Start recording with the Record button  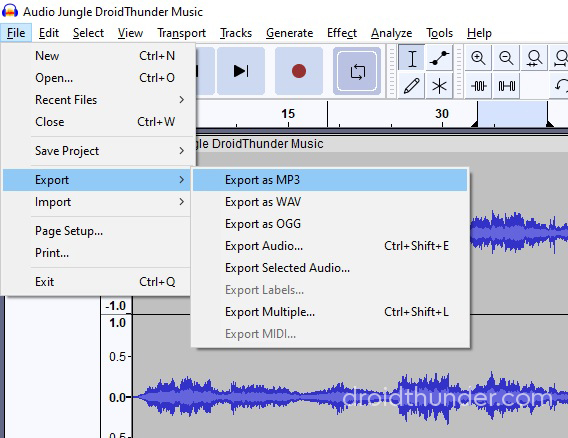click(299, 71)
